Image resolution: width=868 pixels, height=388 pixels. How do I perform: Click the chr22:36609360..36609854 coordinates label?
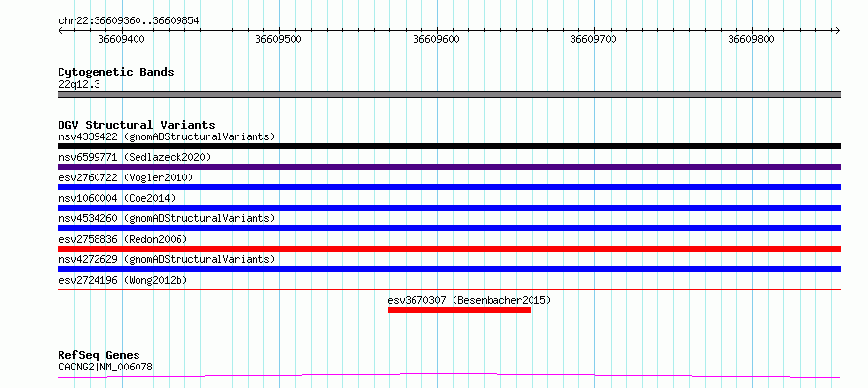click(x=129, y=20)
